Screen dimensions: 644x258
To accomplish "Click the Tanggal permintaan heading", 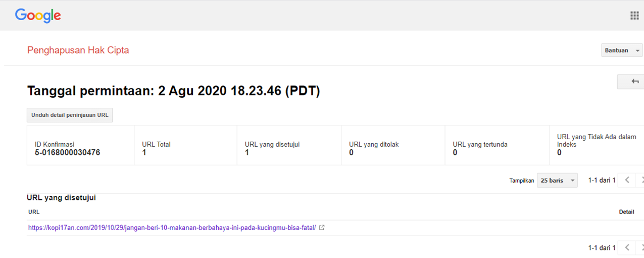I will click(x=173, y=91).
